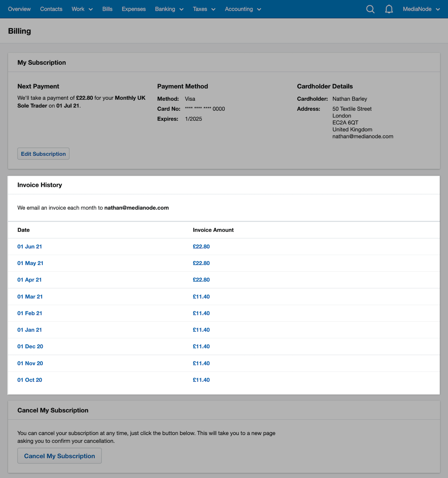
Task: Navigate to Contacts
Action: pyautogui.click(x=51, y=9)
